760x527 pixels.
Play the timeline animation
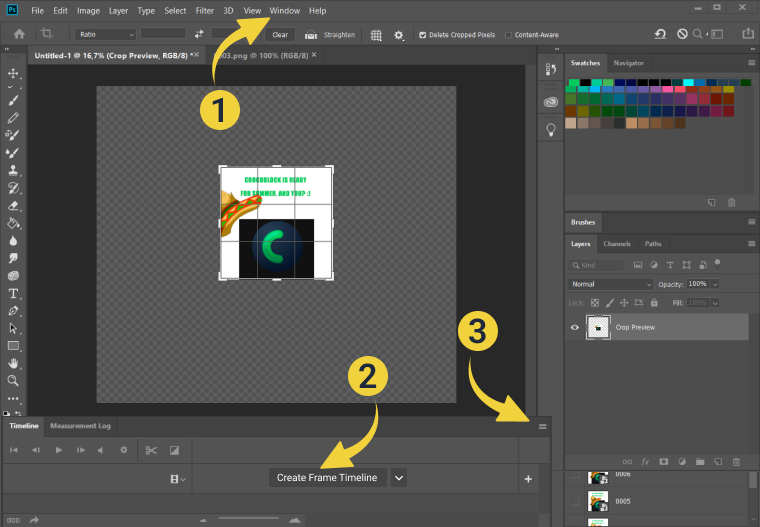pyautogui.click(x=58, y=450)
